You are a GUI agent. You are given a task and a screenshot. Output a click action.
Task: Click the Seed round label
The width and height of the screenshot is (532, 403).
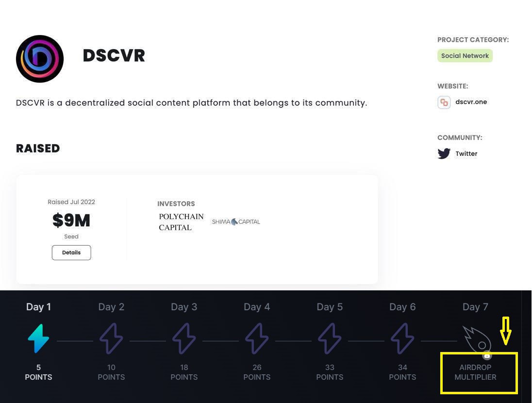click(71, 236)
